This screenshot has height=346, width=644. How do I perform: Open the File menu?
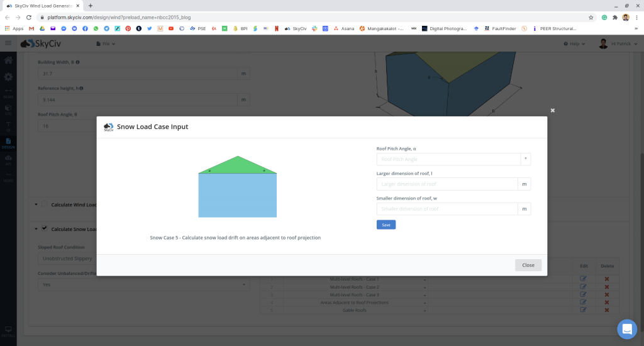[x=106, y=43]
